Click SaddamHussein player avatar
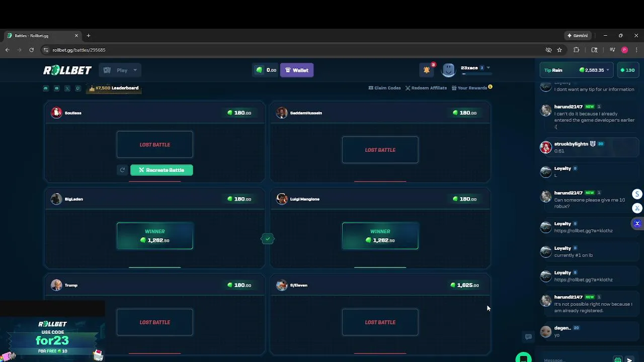Image resolution: width=644 pixels, height=362 pixels. click(282, 113)
